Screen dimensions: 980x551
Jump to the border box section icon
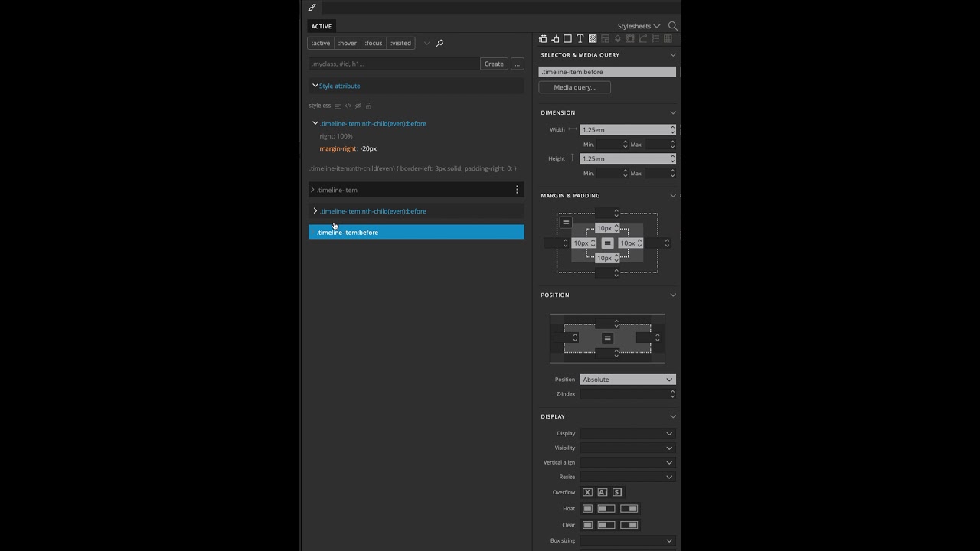567,38
